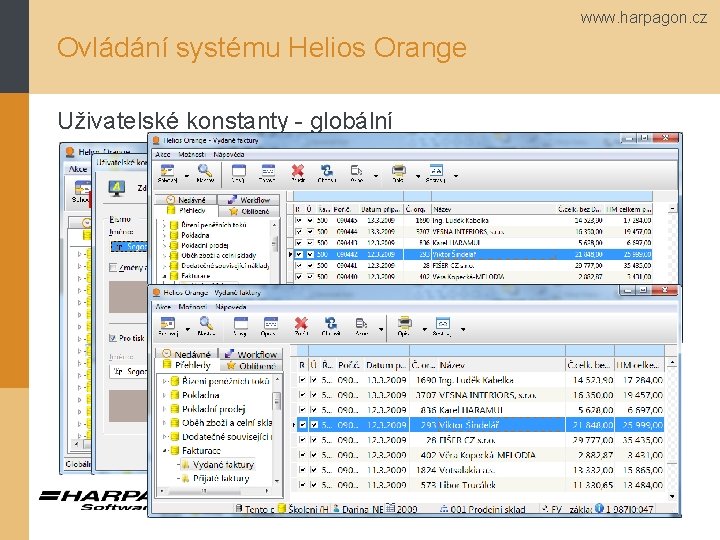
Task: Click the Datum column header in the front window
Action: point(386,365)
